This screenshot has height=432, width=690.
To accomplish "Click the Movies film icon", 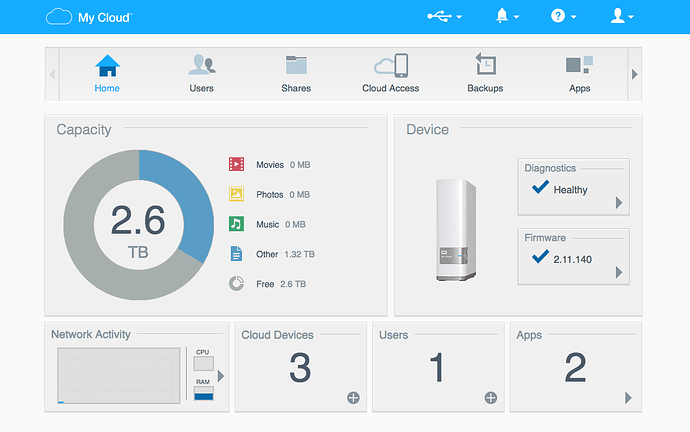I will (x=236, y=164).
